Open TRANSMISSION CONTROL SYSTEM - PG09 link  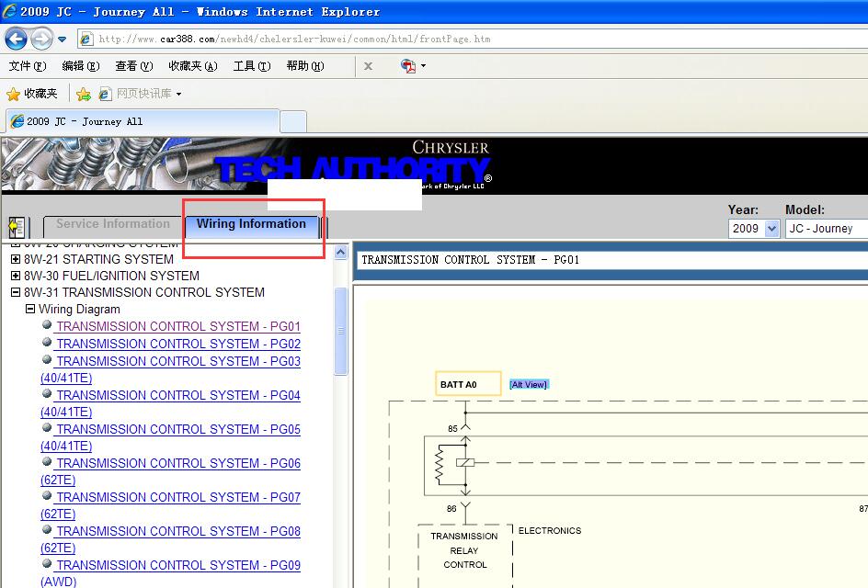(x=178, y=565)
